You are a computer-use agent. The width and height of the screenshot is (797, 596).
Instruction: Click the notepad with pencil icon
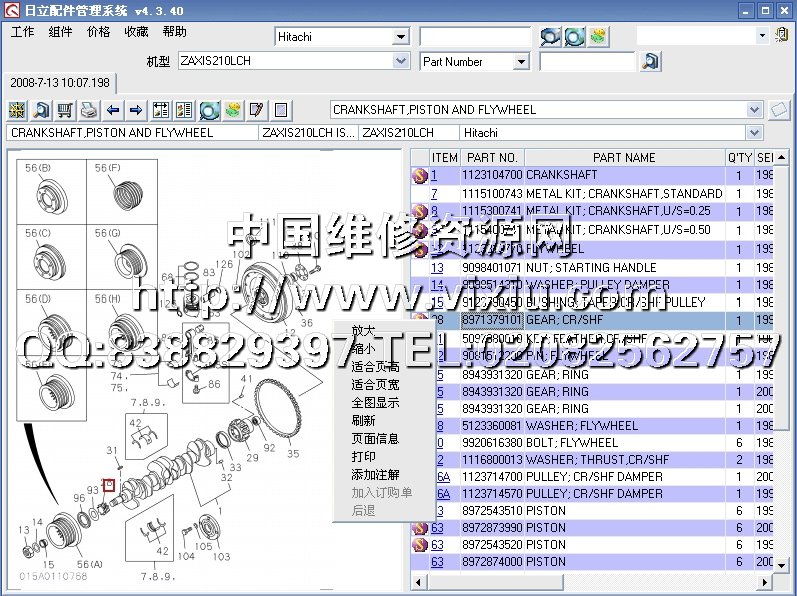256,110
